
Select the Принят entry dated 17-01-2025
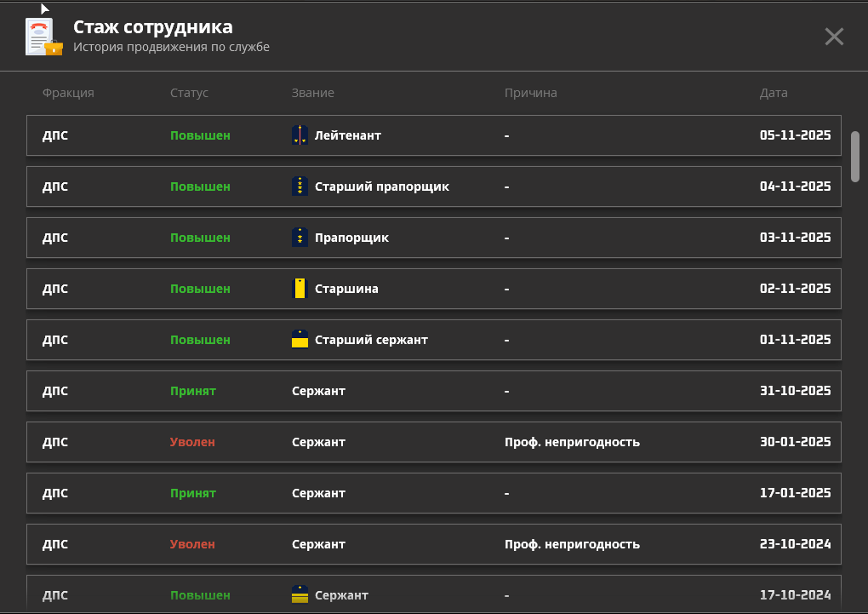[x=193, y=493]
